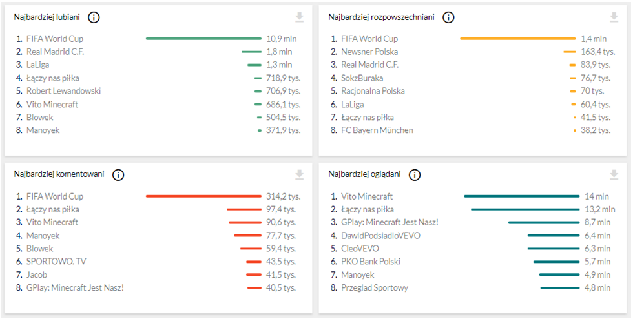
Task: Select FIFA World Cup in Najbardziej komentowani
Action: click(x=55, y=196)
